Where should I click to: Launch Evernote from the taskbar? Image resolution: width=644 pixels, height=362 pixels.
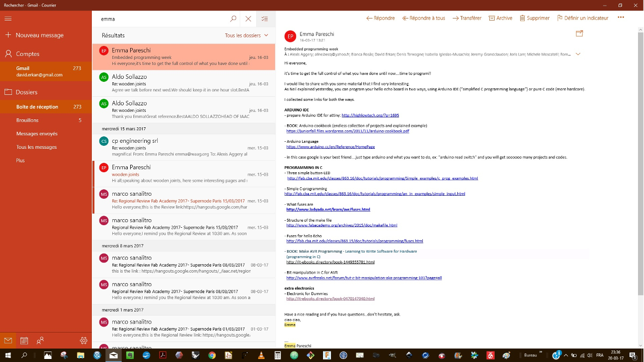(x=130, y=356)
